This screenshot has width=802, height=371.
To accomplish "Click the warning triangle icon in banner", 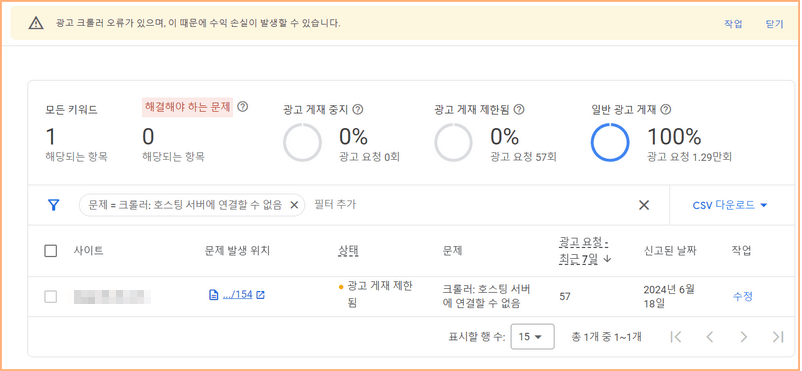I will (x=36, y=23).
